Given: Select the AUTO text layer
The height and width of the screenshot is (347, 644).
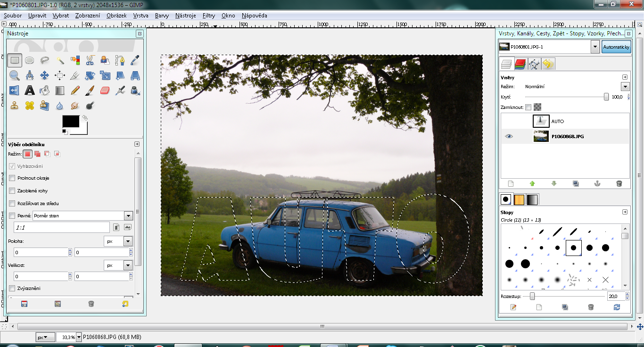Looking at the screenshot, I should (x=557, y=121).
